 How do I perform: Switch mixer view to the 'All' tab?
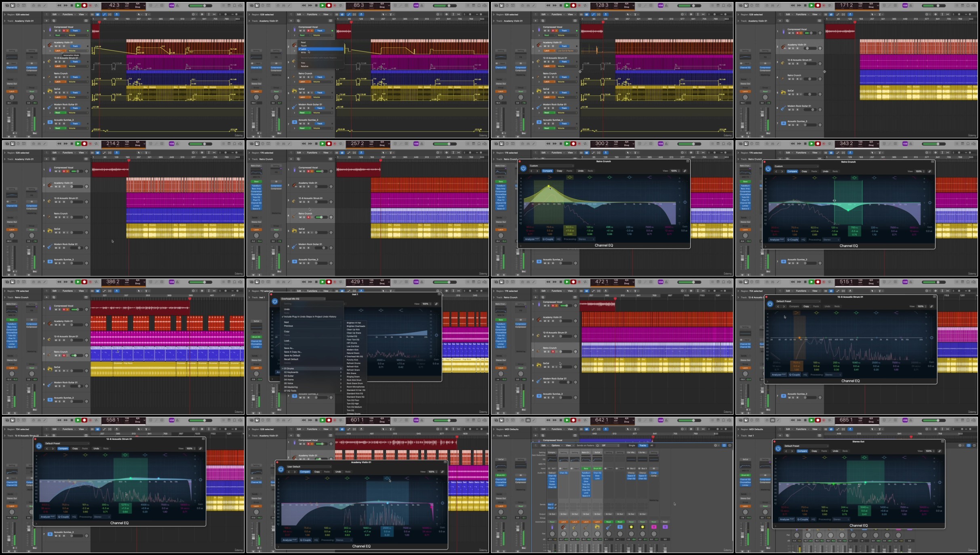pos(651,445)
